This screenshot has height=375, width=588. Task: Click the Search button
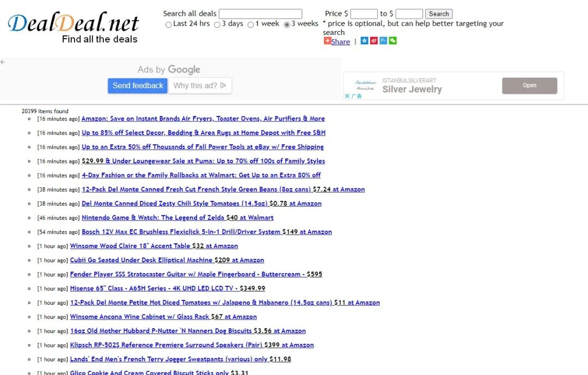tap(439, 14)
